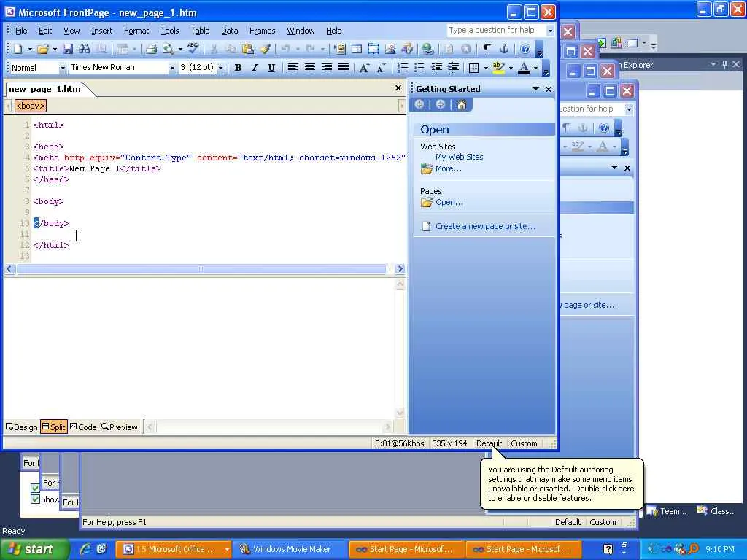Open the File menu
This screenshot has width=747, height=560.
[x=21, y=31]
